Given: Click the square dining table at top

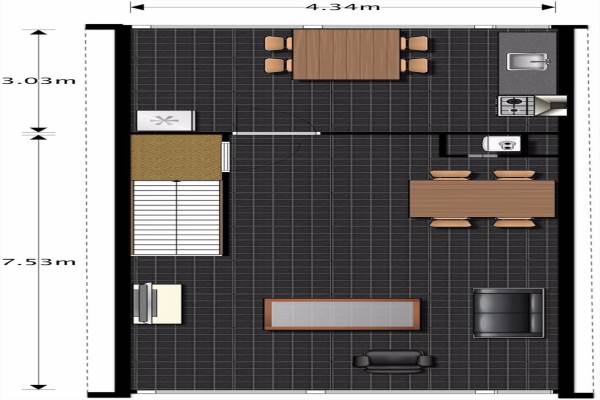Looking at the screenshot, I should tap(346, 54).
